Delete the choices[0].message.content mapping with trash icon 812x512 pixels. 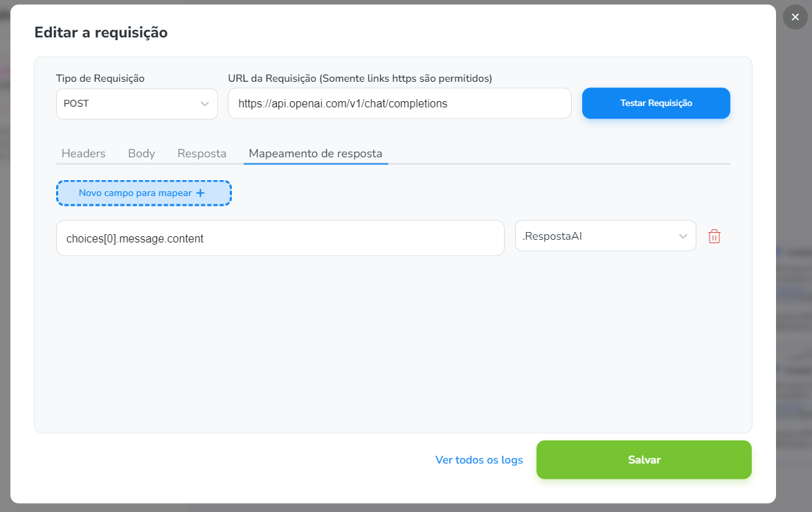pos(714,237)
